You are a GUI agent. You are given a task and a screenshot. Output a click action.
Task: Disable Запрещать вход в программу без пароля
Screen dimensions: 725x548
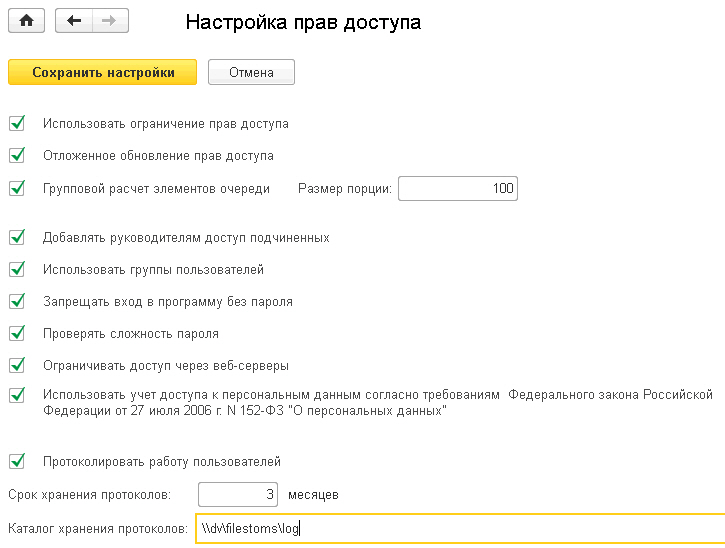click(x=16, y=301)
